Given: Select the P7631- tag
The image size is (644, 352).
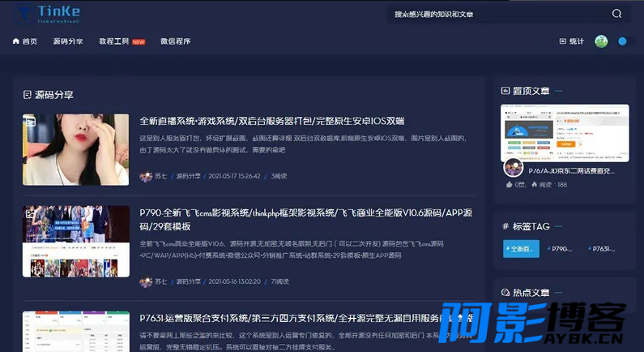Looking at the screenshot, I should (602, 249).
